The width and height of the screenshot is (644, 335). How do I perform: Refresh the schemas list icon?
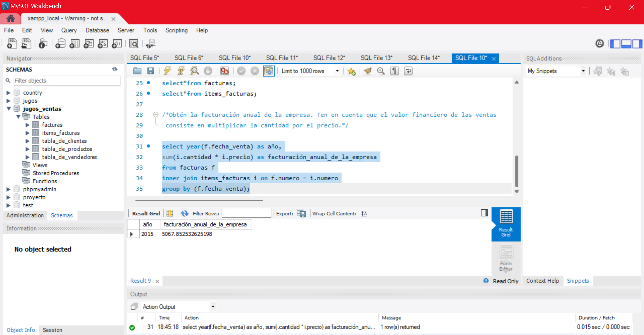(115, 69)
